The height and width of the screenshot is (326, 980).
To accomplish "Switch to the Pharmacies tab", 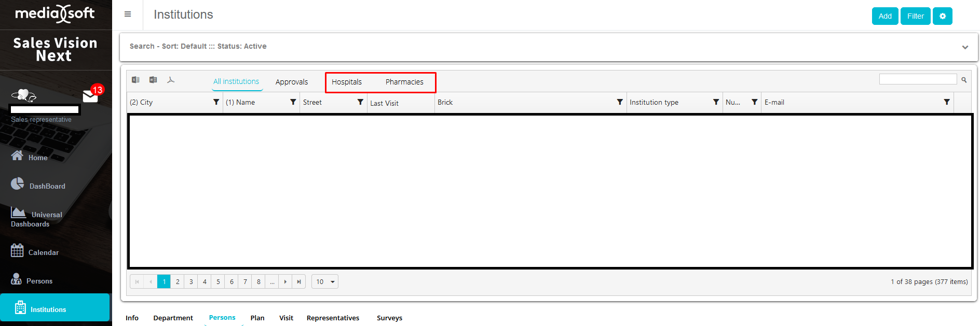I will click(404, 82).
